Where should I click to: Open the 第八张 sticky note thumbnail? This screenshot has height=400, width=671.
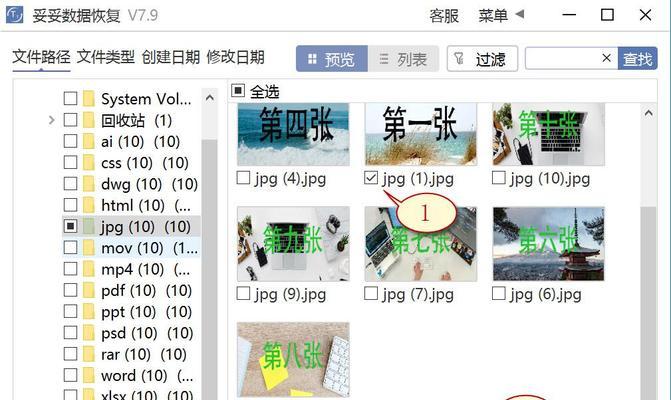[x=293, y=360]
